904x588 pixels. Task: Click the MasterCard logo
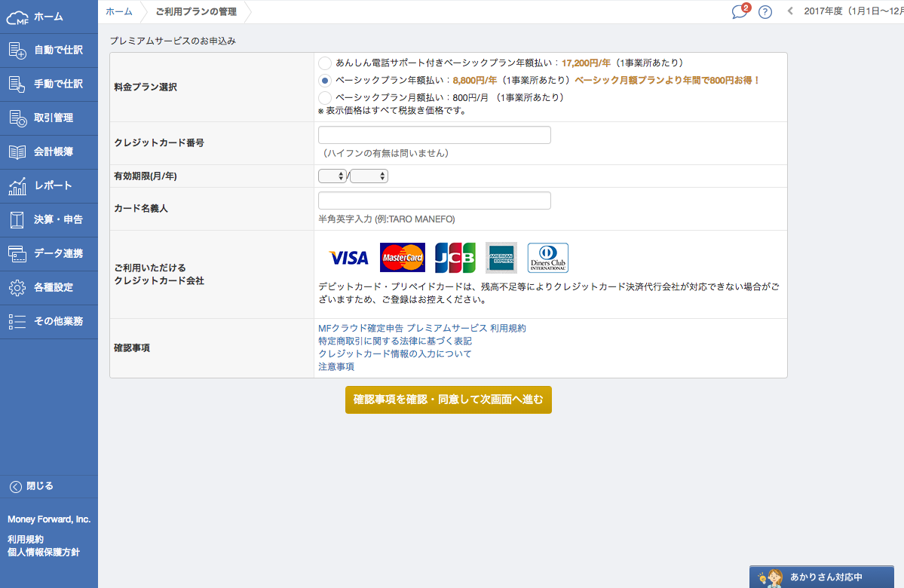point(403,258)
